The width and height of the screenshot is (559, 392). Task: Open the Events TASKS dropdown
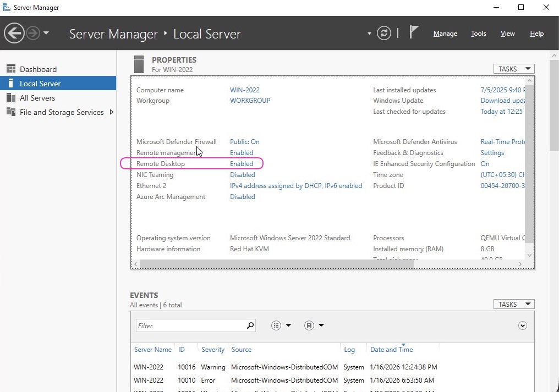click(514, 304)
